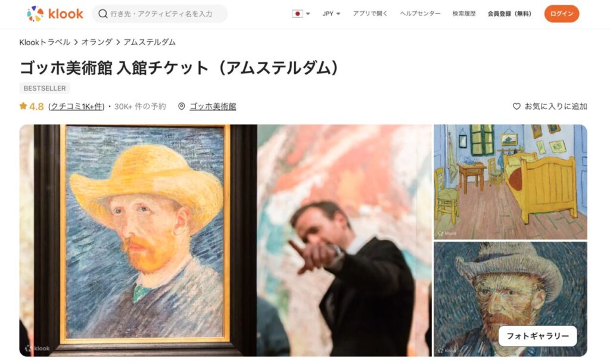Screen dimensions: 610x364
Task: Click 会員登録(無料) sign-up link
Action: [510, 14]
